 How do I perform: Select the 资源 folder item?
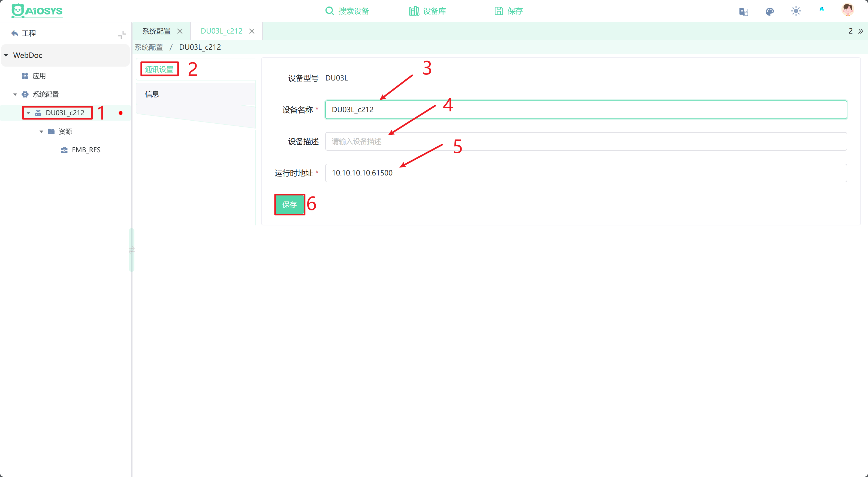(x=65, y=131)
